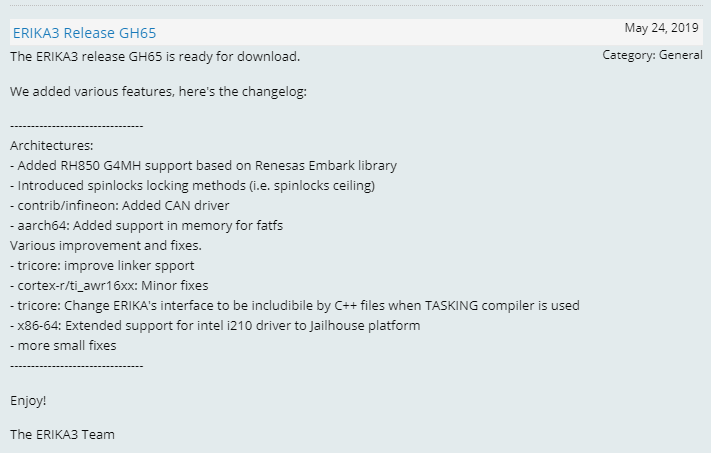The width and height of the screenshot is (711, 453).
Task: Click the 'Enjoy!' text
Action: 28,401
